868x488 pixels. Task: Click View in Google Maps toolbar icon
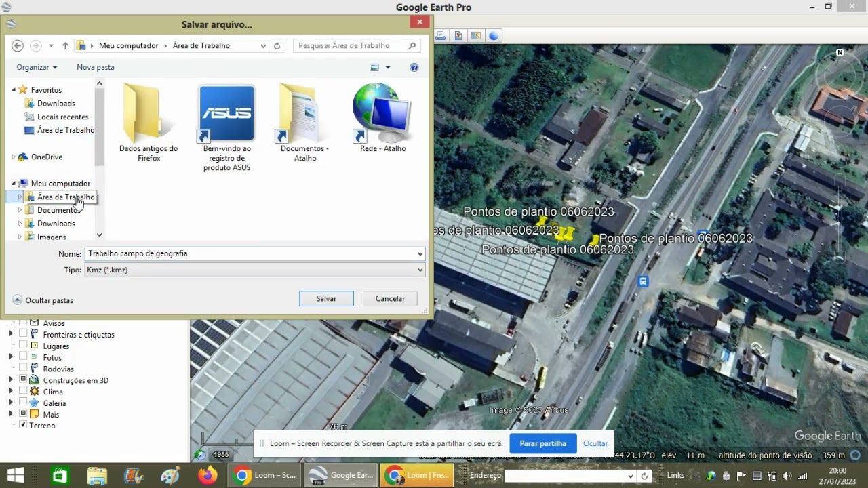point(476,36)
